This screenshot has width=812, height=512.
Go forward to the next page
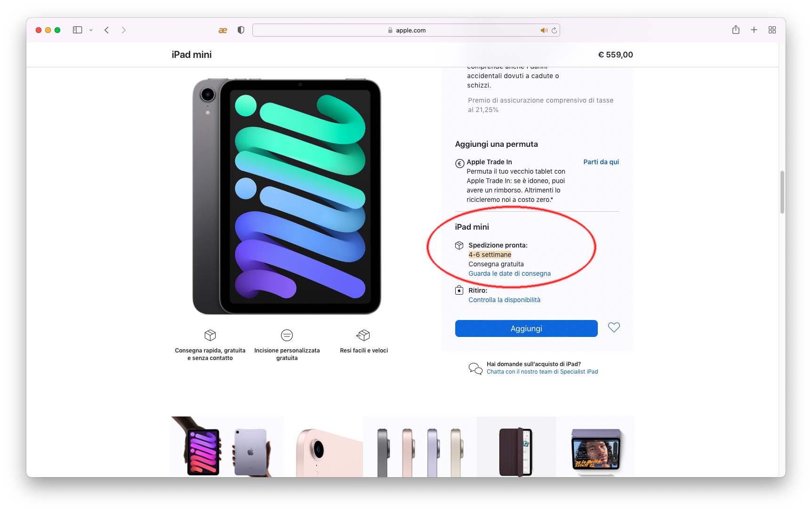(124, 30)
